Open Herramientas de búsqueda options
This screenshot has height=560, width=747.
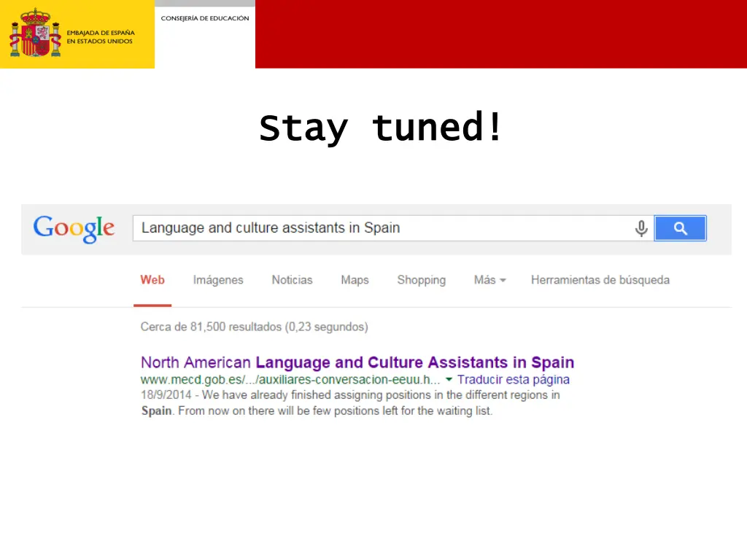pos(600,280)
